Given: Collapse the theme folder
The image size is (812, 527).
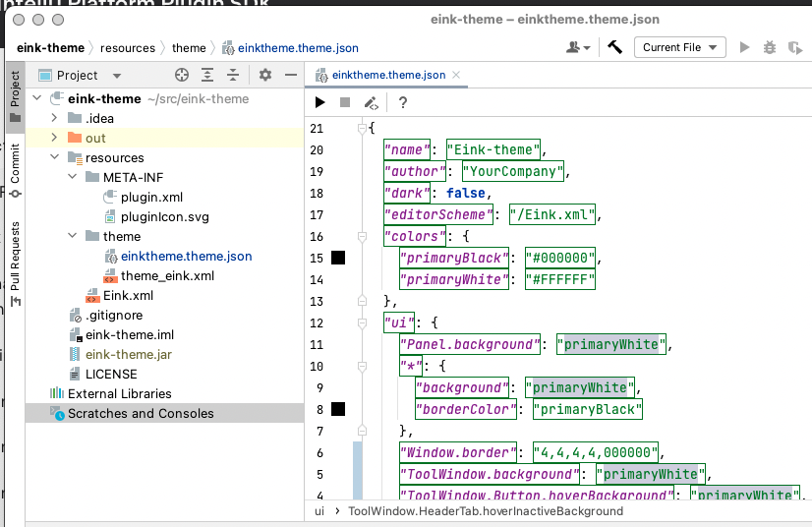Looking at the screenshot, I should click(73, 235).
